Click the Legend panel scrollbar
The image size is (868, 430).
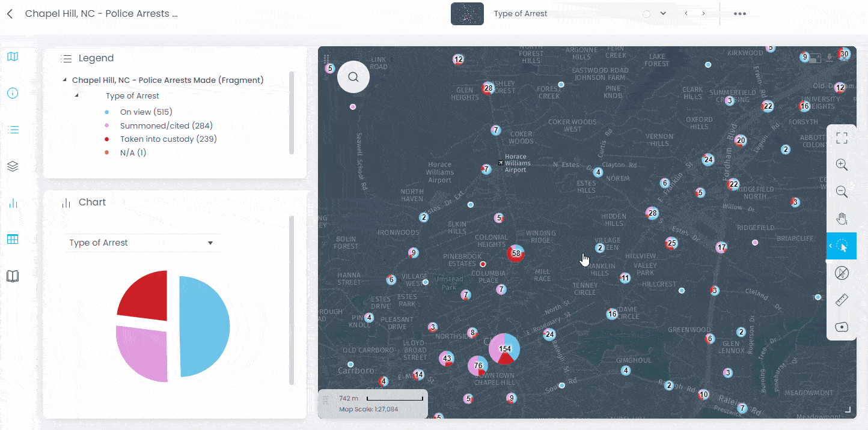pos(292,113)
